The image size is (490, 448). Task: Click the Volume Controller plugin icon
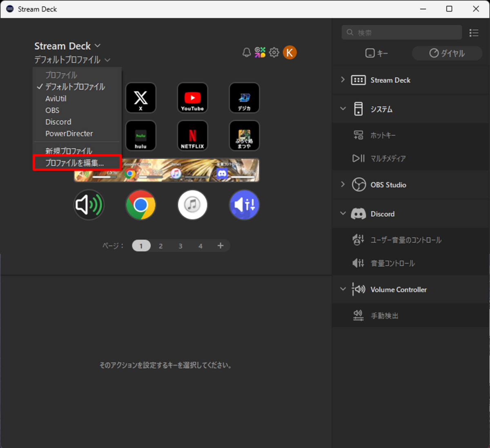click(358, 289)
